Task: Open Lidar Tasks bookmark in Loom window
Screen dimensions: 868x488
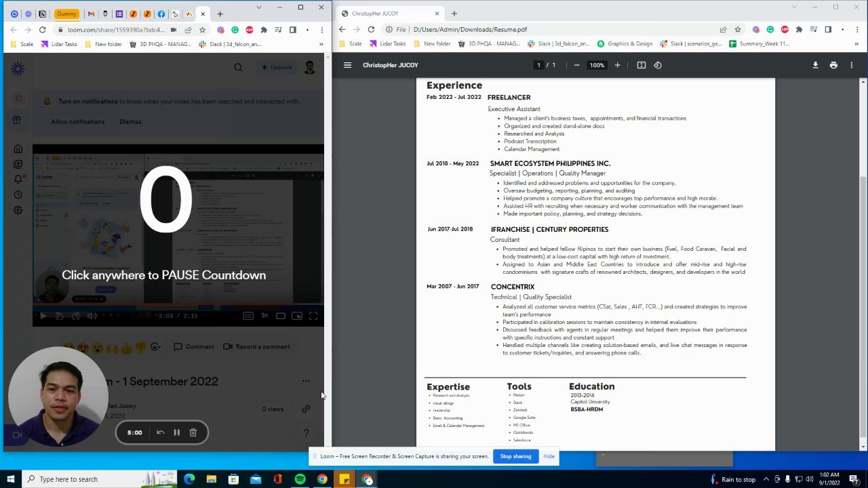Action: [59, 44]
